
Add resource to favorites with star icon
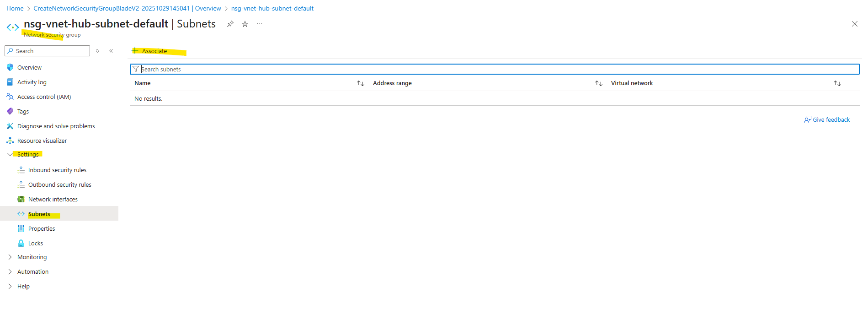click(x=245, y=24)
